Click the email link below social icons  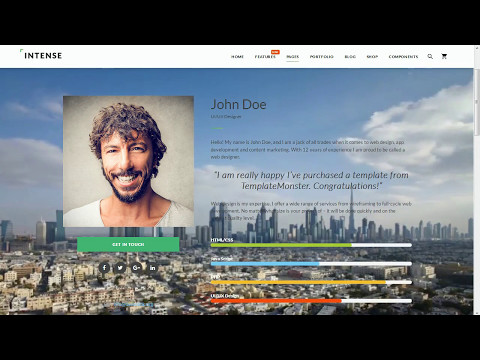pos(133,304)
